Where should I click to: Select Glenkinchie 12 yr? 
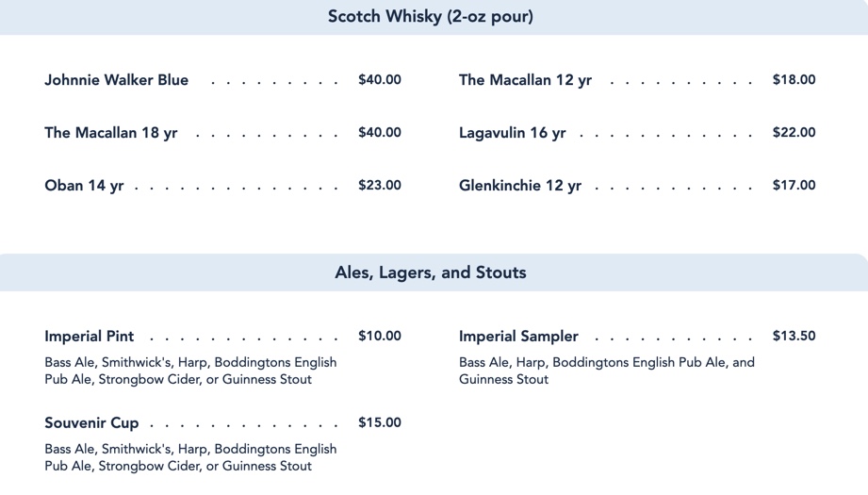click(519, 186)
